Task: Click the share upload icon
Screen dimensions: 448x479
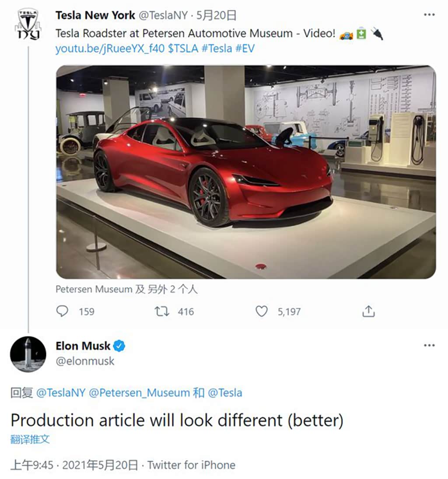Action: click(369, 311)
